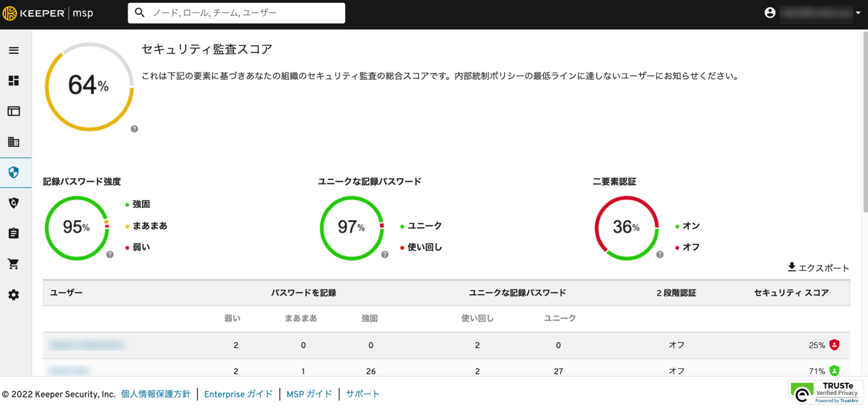Open the account dropdown arrow at top right
This screenshot has height=409, width=868.
pyautogui.click(x=859, y=12)
